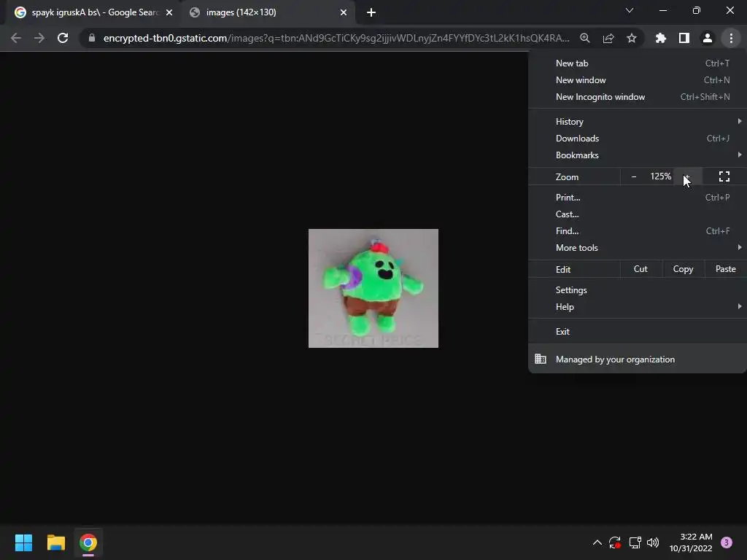The height and width of the screenshot is (560, 747).
Task: Decrease zoom with the minus button
Action: click(634, 176)
